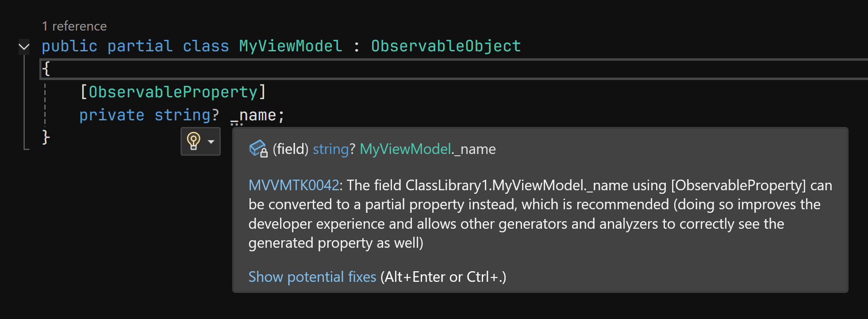Click the opening brace of the class body
Viewport: 868px width, 319px height.
[46, 69]
